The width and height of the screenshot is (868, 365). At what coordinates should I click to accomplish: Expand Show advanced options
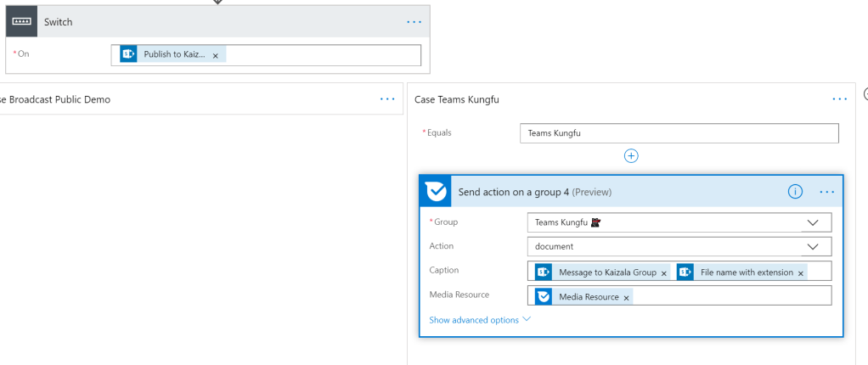[480, 320]
